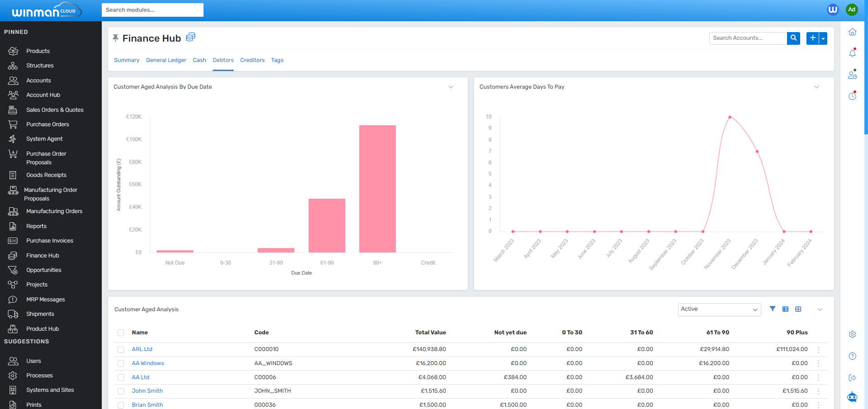Switch to the Creditors tab

pos(252,60)
